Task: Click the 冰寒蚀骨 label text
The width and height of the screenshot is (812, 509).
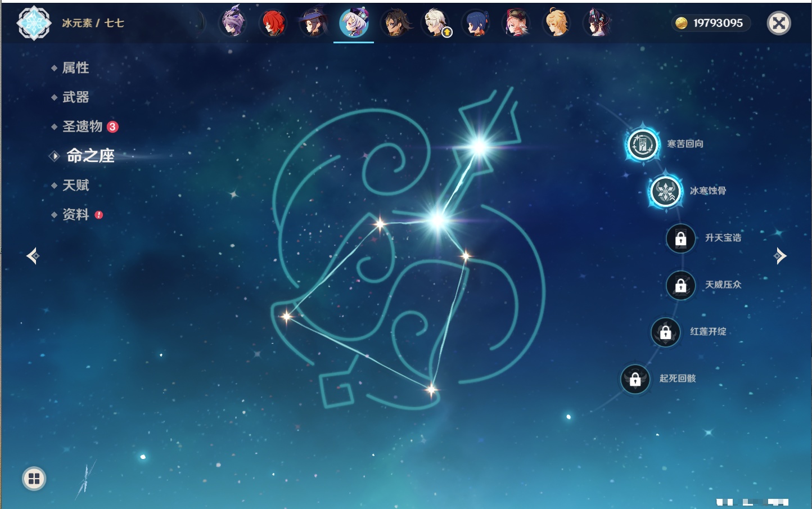Action: (x=708, y=191)
